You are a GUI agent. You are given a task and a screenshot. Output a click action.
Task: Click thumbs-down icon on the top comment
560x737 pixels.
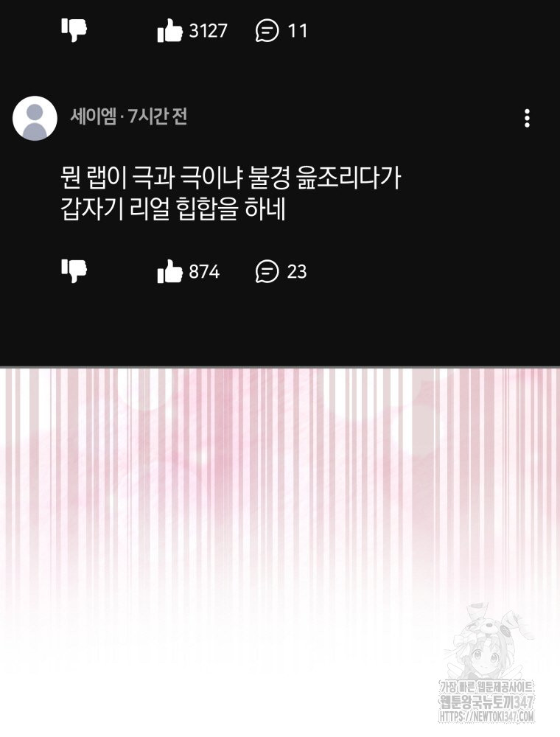pyautogui.click(x=74, y=30)
